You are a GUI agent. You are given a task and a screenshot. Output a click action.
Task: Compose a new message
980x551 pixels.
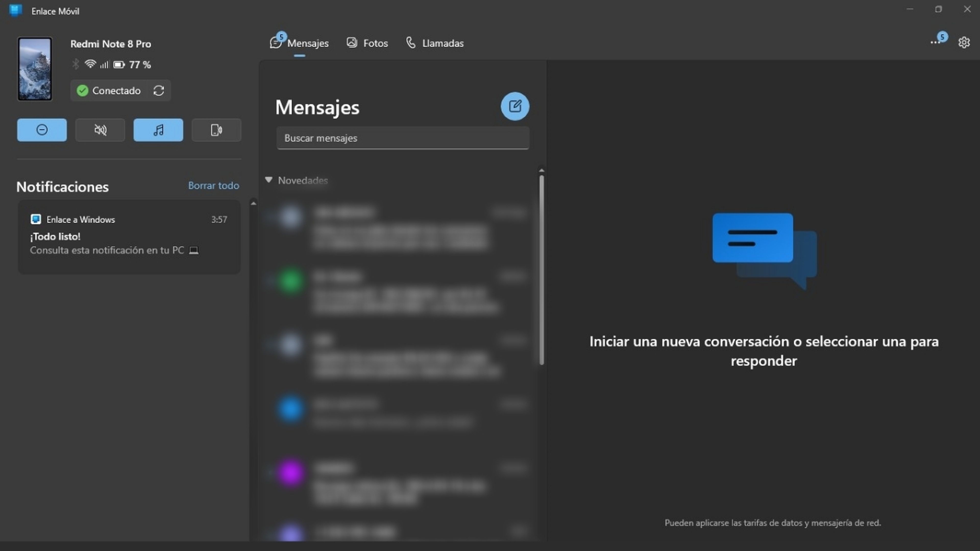point(515,106)
